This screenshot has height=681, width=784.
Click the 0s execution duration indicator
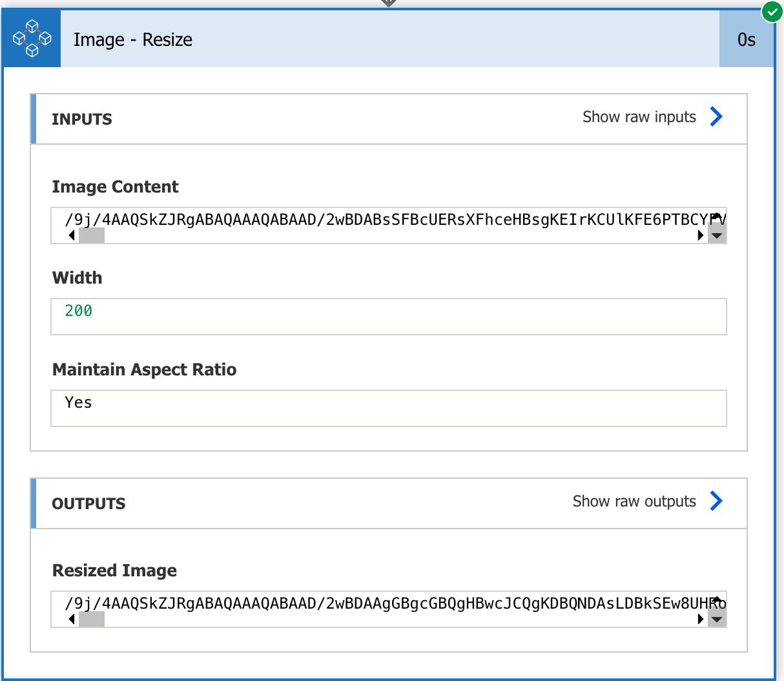tap(747, 39)
